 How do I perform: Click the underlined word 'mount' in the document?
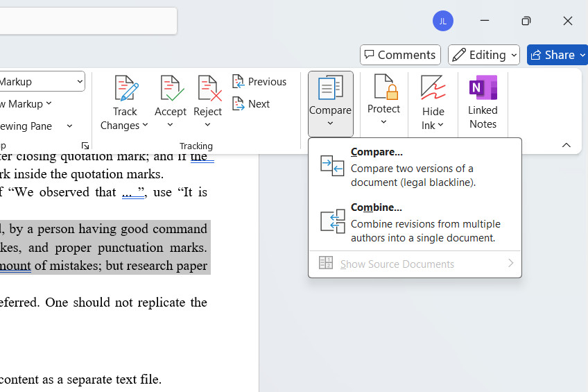(x=15, y=266)
